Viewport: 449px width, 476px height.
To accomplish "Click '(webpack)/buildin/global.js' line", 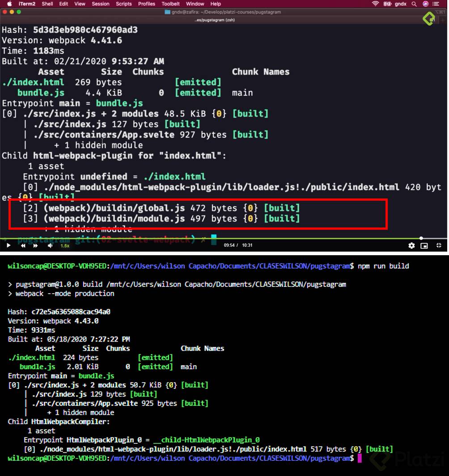I will coord(161,208).
